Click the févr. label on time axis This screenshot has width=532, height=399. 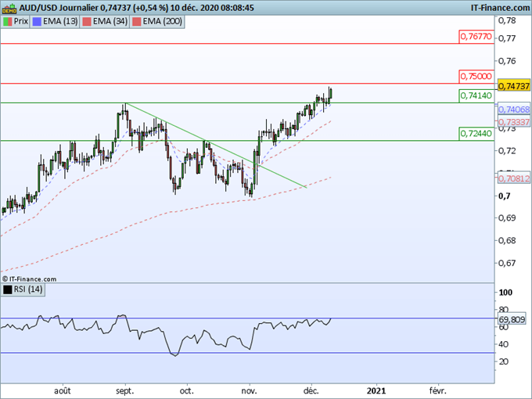(437, 391)
